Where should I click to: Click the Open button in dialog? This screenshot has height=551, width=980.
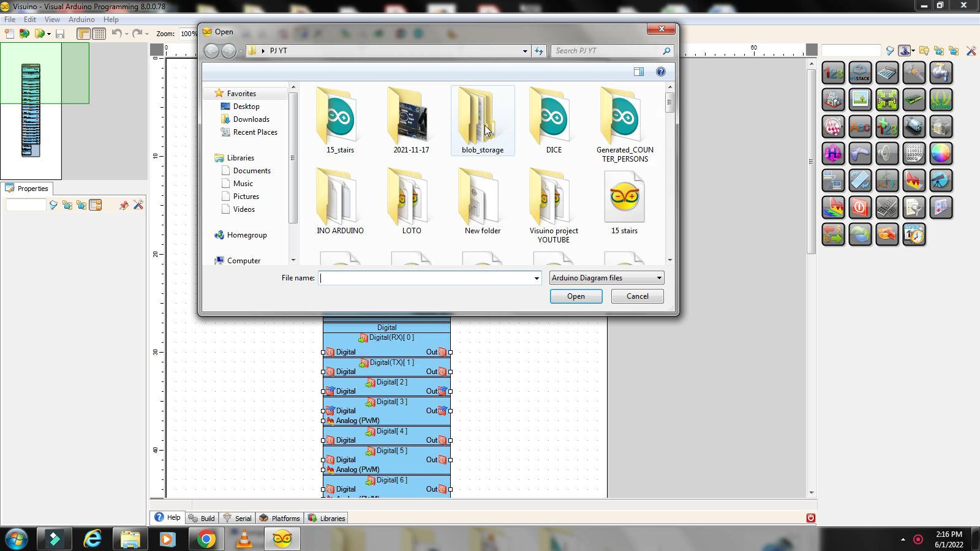(x=576, y=296)
